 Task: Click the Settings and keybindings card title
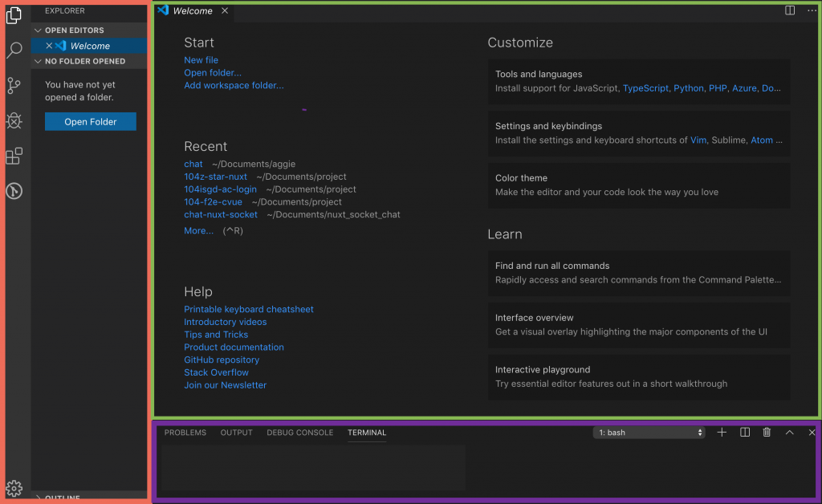pos(548,126)
